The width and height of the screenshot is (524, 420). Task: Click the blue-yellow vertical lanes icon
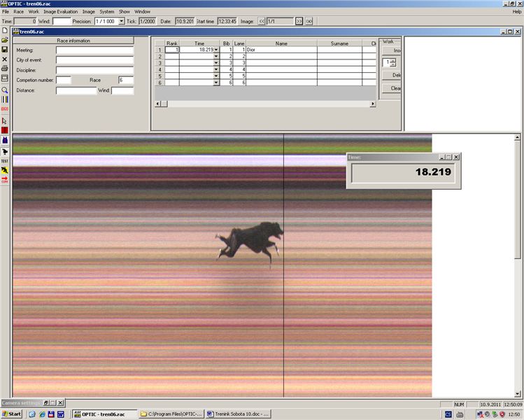(x=5, y=99)
